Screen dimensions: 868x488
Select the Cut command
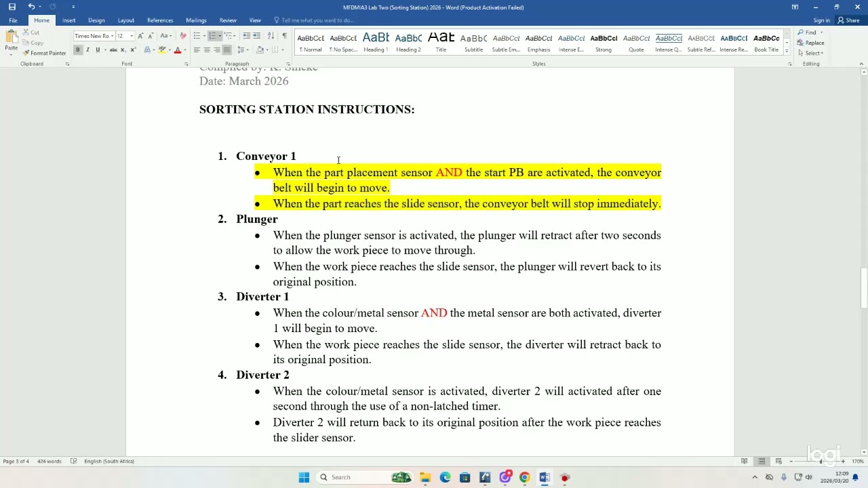click(31, 33)
